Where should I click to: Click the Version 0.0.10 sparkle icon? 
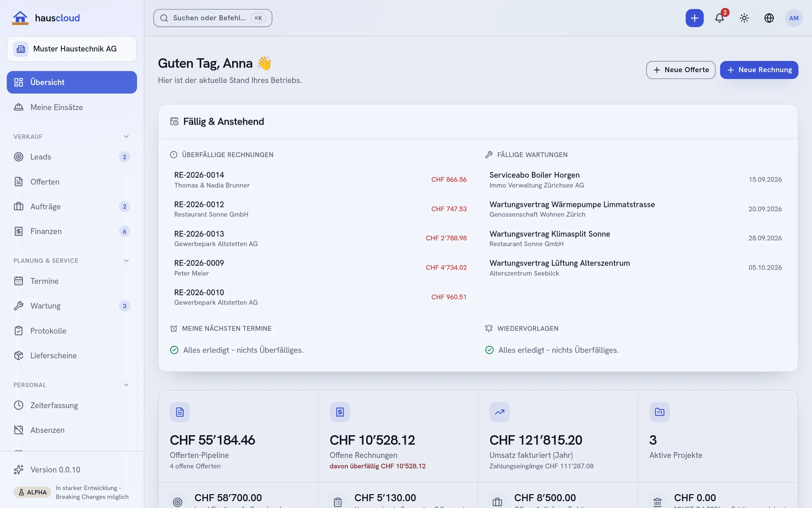19,470
